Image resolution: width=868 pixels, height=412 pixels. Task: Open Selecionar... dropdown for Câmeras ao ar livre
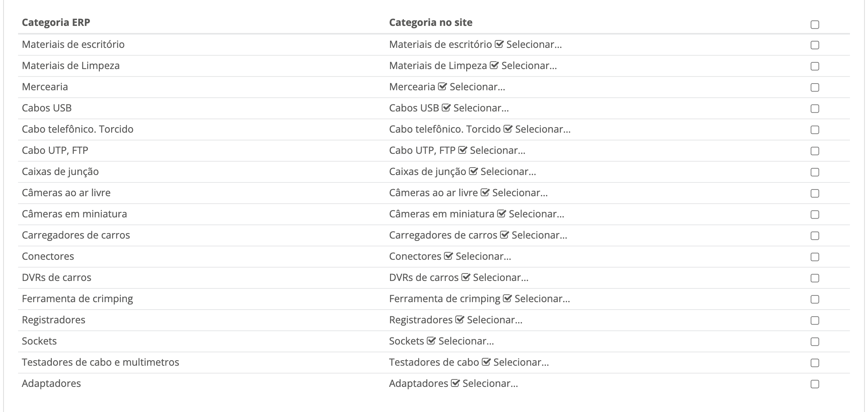(x=520, y=193)
